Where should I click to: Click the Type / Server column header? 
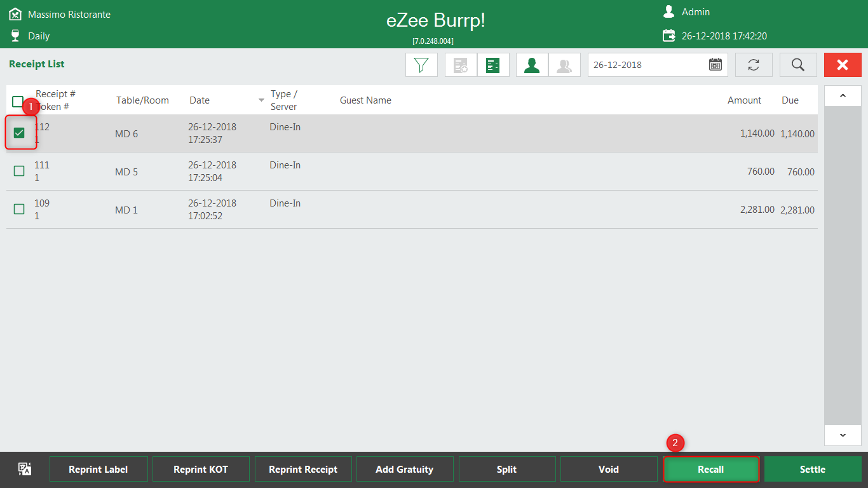click(284, 100)
